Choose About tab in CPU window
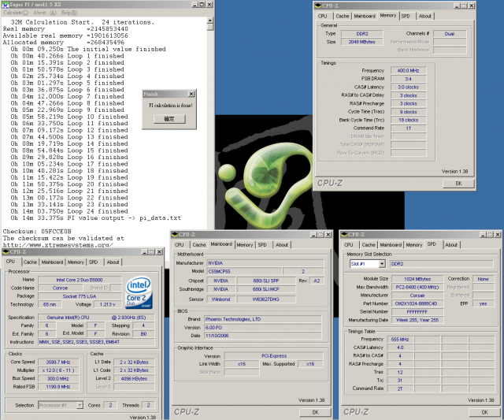 [113, 262]
